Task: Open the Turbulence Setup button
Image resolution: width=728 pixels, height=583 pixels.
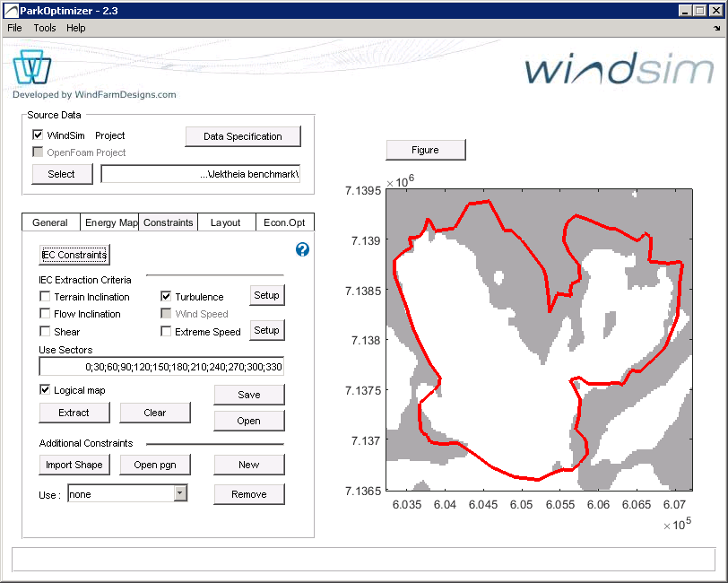Action: [x=267, y=295]
